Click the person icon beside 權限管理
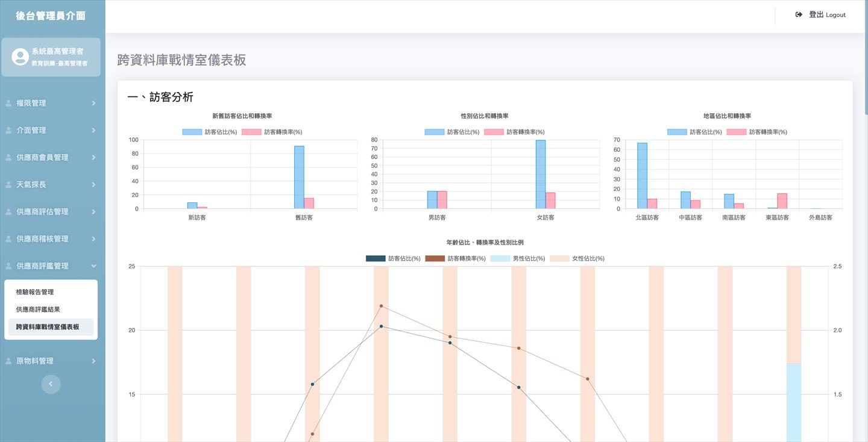868x442 pixels. click(8, 103)
